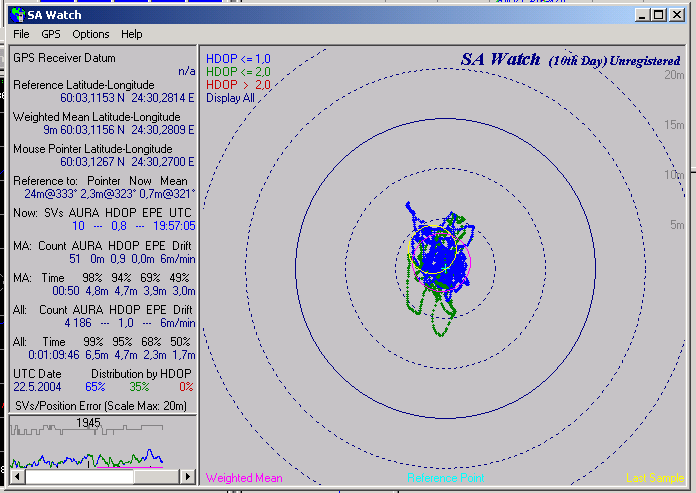The width and height of the screenshot is (696, 493).
Task: Click the 1945 marker in the graph
Action: point(88,422)
